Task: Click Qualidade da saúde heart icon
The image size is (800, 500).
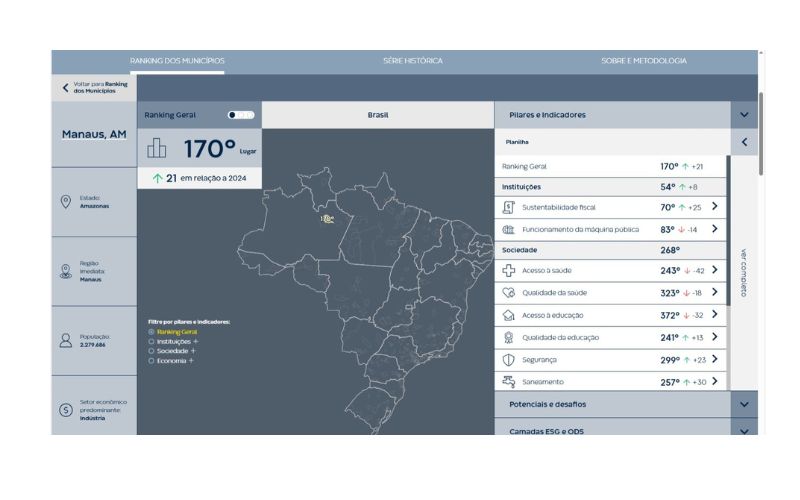Action: tap(509, 293)
